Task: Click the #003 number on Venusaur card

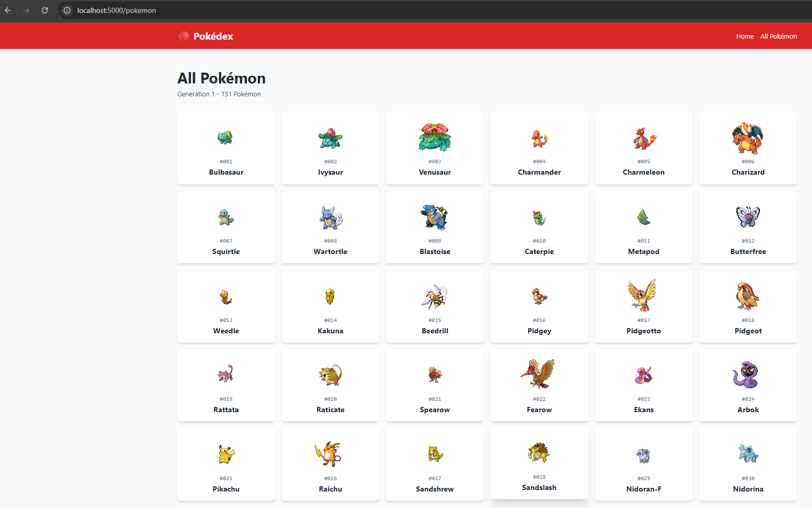Action: 435,161
